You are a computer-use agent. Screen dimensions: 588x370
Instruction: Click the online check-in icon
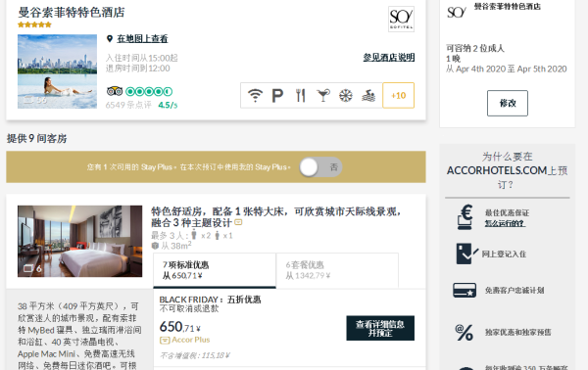(x=466, y=254)
